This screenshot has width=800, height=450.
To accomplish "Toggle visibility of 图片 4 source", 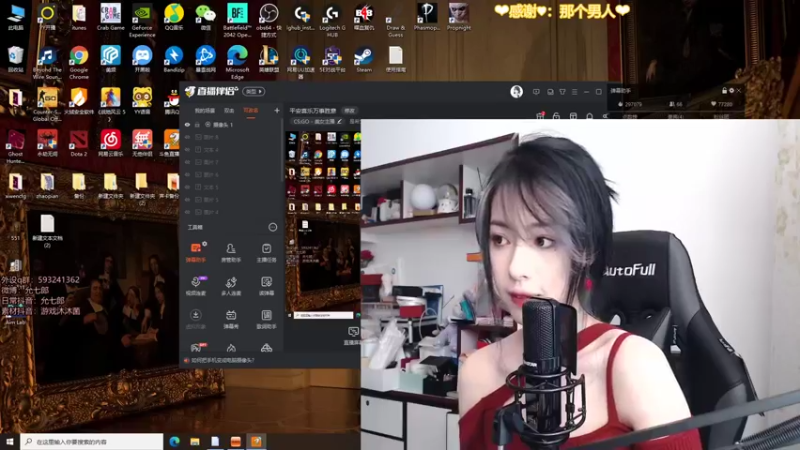I will pos(187,212).
